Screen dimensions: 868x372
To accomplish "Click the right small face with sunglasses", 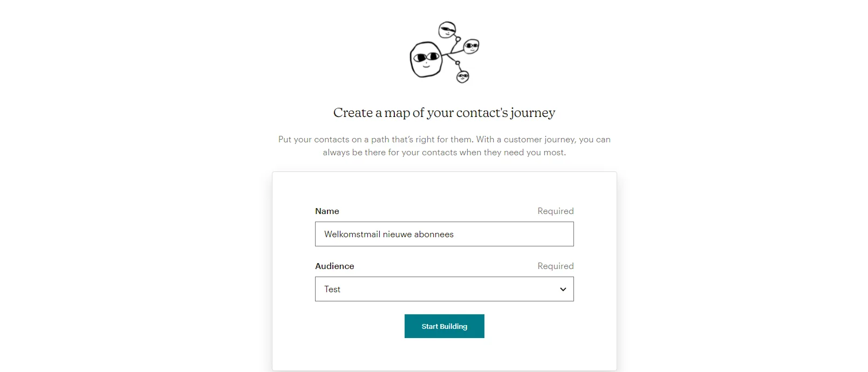I will tap(471, 46).
